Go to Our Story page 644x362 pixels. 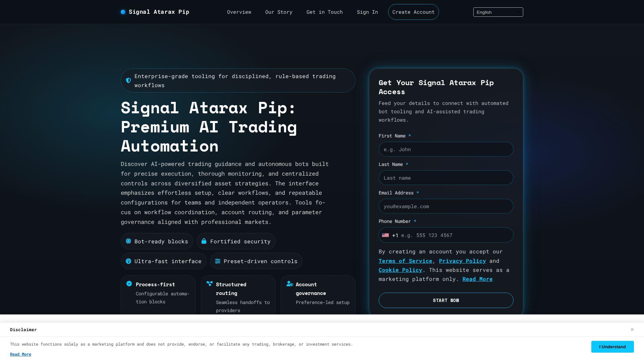click(x=279, y=12)
